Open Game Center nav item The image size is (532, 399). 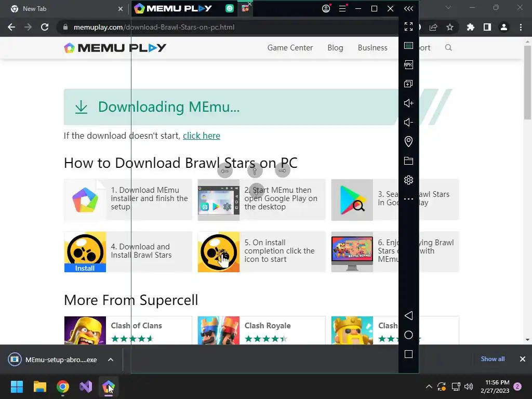click(x=290, y=48)
